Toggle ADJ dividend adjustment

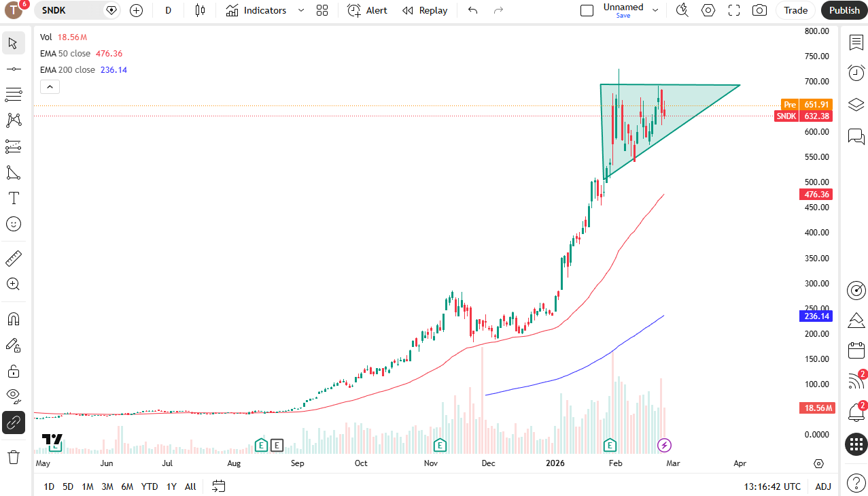click(823, 486)
